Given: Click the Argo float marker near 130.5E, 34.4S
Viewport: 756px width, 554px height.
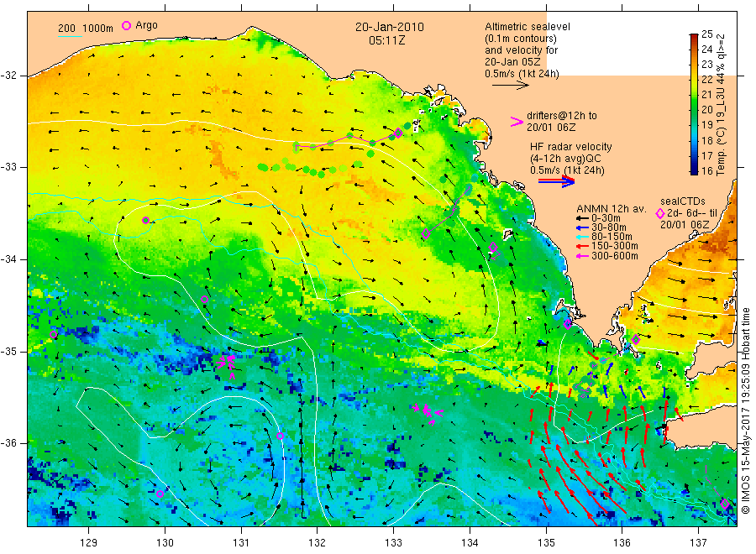Looking at the screenshot, I should coord(204,299).
